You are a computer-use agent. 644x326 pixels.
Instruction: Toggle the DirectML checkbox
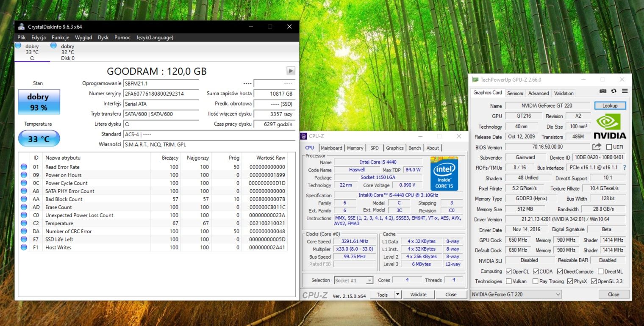[600, 271]
